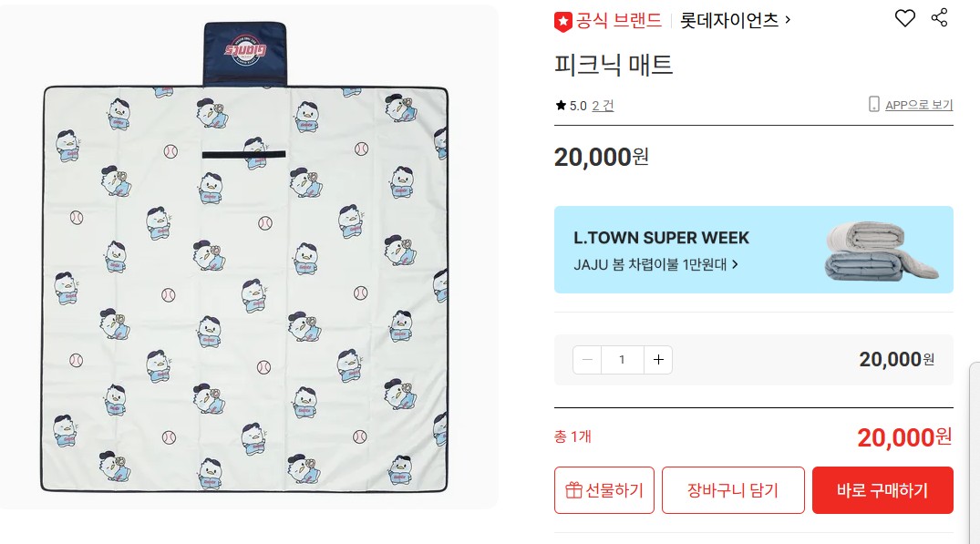Click the phone icon beside APP으로 보기
This screenshot has width=980, height=544.
tap(873, 104)
